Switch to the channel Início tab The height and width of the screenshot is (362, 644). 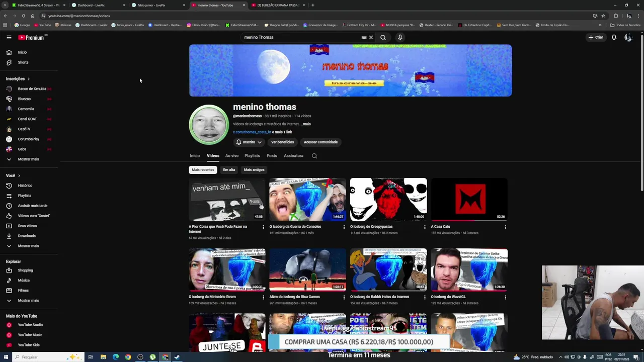(x=195, y=156)
